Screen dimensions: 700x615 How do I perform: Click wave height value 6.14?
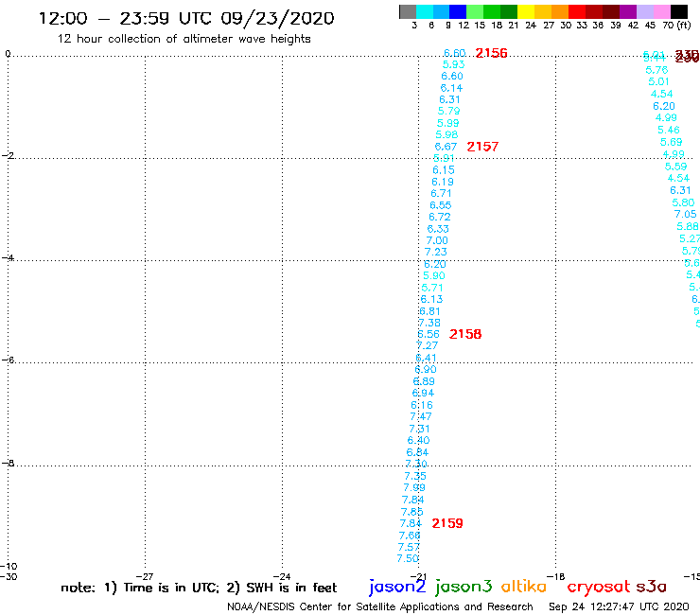pos(451,88)
